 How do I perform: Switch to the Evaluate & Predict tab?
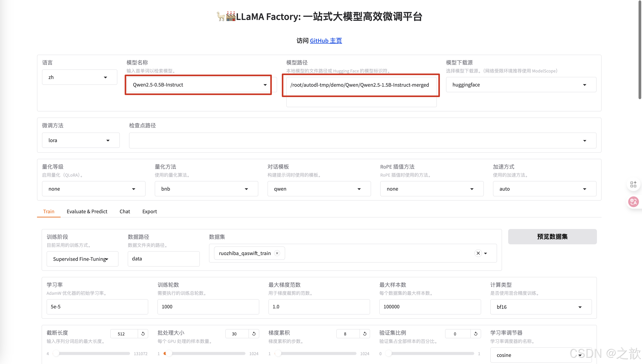point(87,212)
